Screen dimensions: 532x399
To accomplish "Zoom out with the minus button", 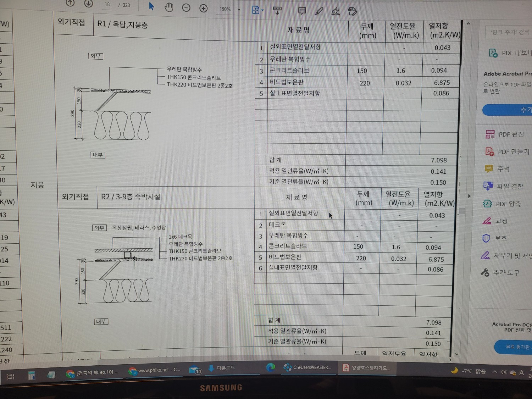I will (186, 8).
